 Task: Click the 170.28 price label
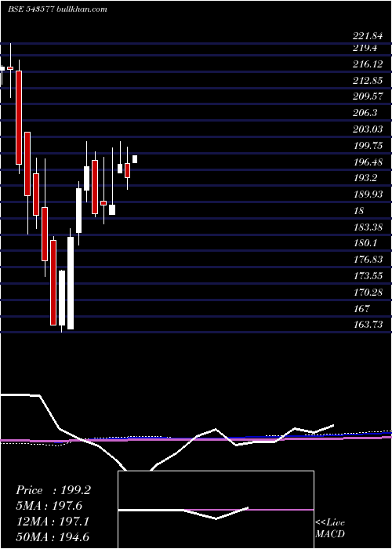368,292
